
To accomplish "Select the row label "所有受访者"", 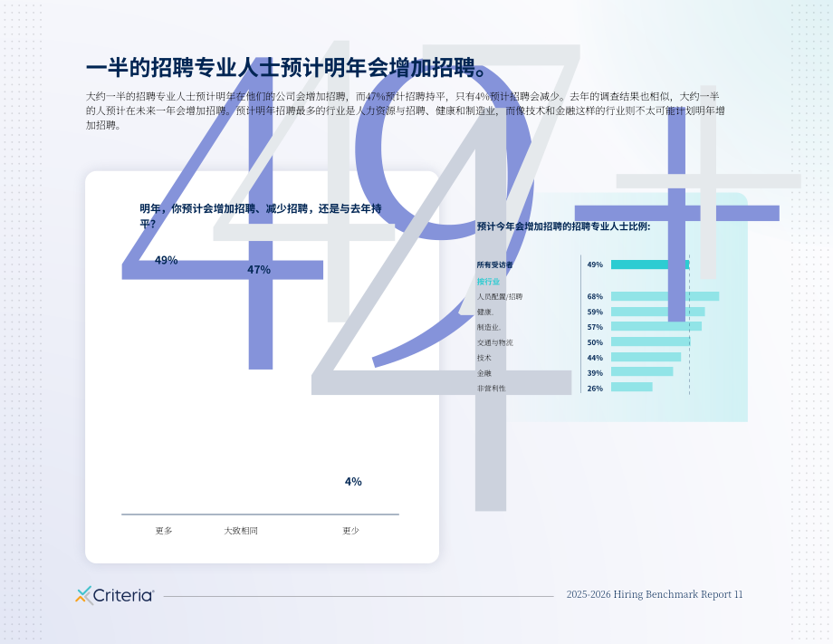I will pyautogui.click(x=494, y=264).
